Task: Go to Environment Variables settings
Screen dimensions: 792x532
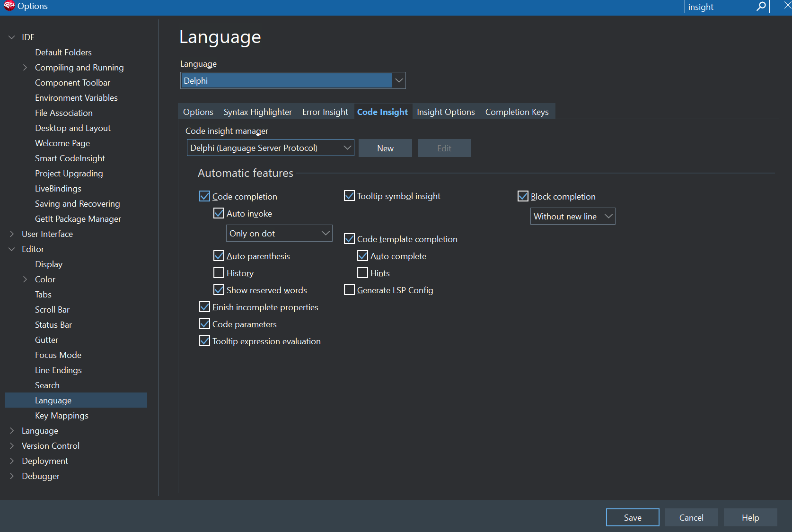Action: tap(76, 98)
